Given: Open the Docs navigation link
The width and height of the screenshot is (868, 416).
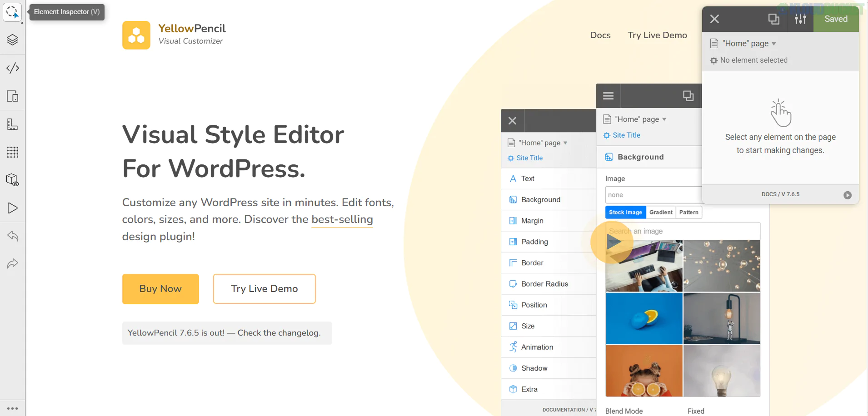Looking at the screenshot, I should [600, 35].
